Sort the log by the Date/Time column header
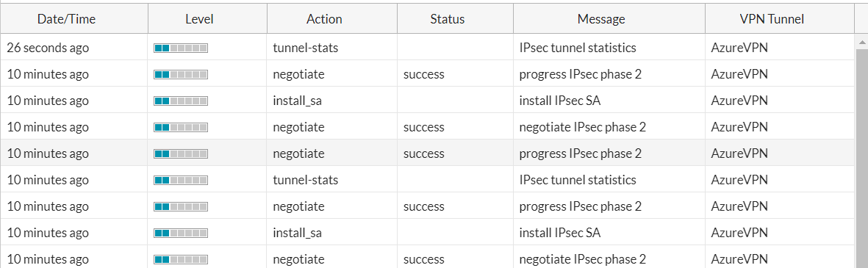Screen dimensions: 868x268 (x=66, y=19)
